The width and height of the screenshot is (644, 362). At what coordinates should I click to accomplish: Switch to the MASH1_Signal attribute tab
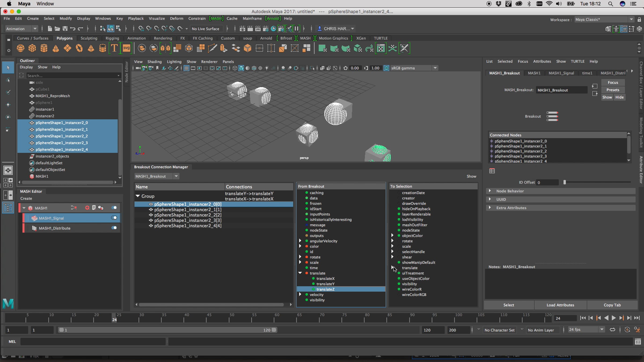pos(561,73)
